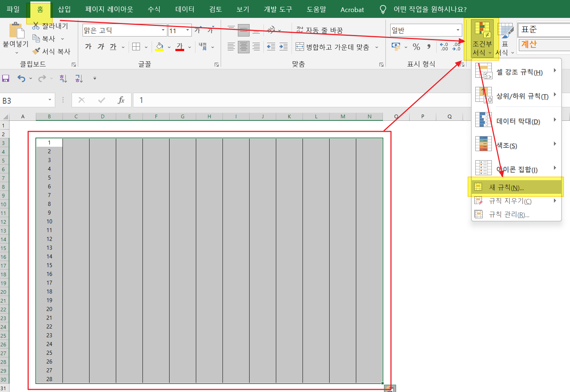Apply the Normal (표준) cell style
The image size is (570, 392).
[x=544, y=30]
